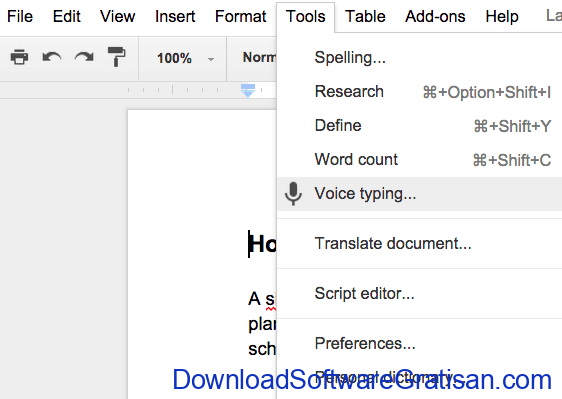Open the Add-ons menu
Screen dimensions: 562x399
pyautogui.click(x=435, y=16)
